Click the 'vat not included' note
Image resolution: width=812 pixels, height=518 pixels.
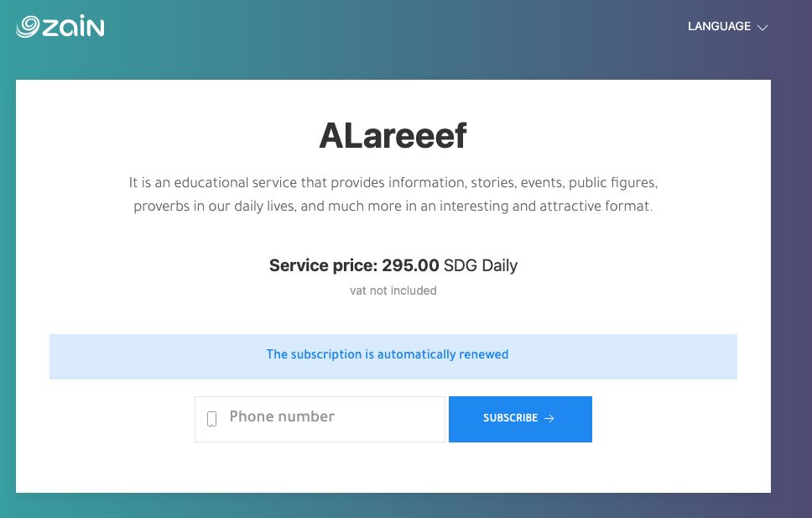pyautogui.click(x=393, y=290)
